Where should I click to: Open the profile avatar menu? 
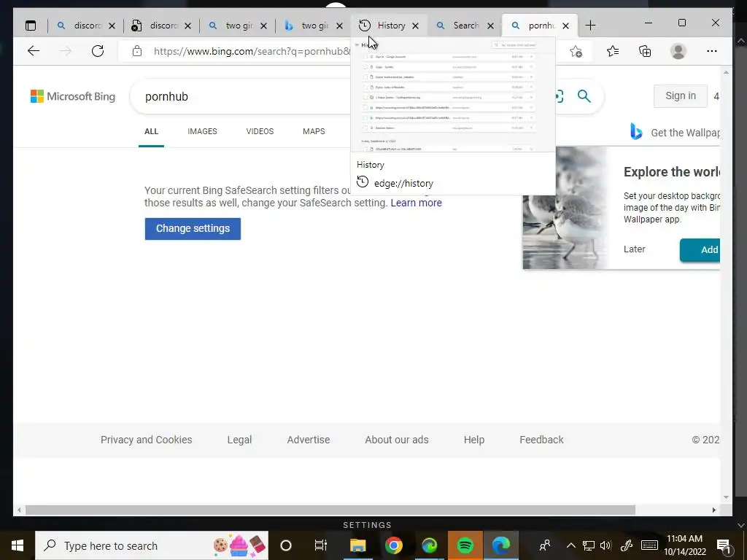[x=678, y=51]
